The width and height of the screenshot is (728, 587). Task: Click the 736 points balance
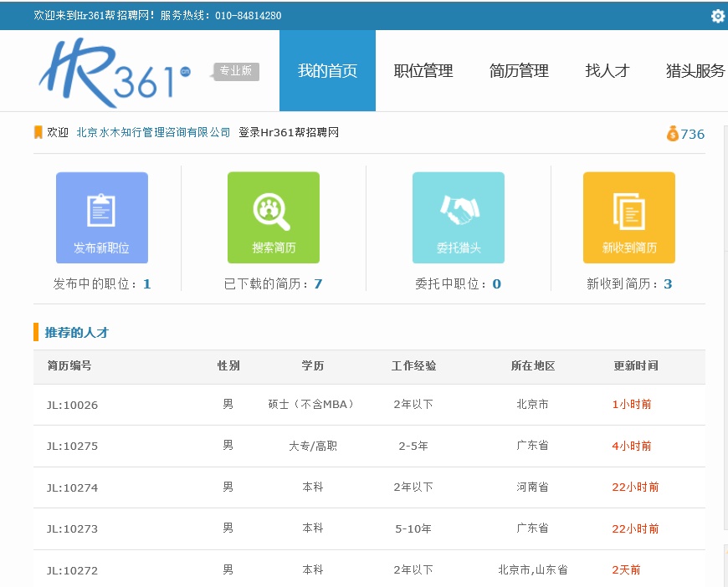pos(692,134)
